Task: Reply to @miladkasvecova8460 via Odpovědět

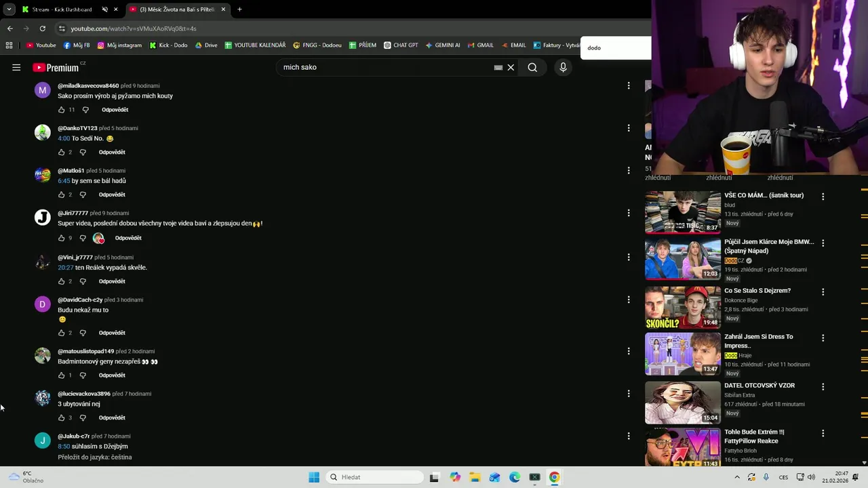Action: pos(115,110)
